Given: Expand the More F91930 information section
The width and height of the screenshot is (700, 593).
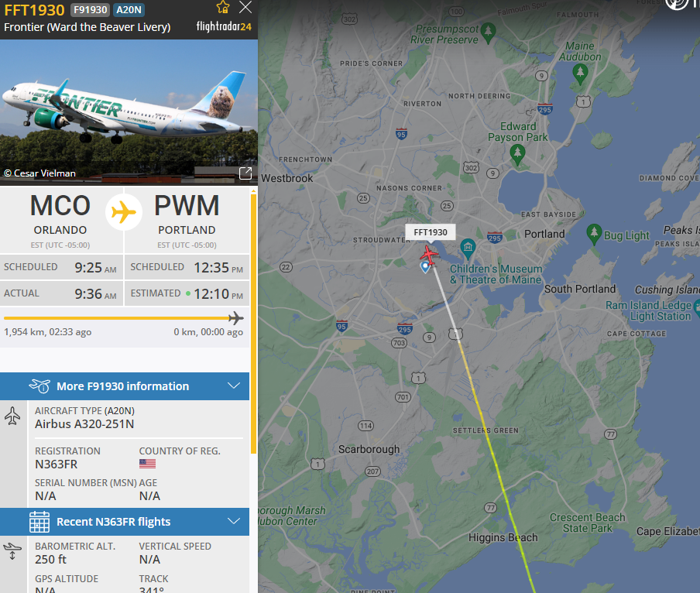Looking at the screenshot, I should coord(125,386).
